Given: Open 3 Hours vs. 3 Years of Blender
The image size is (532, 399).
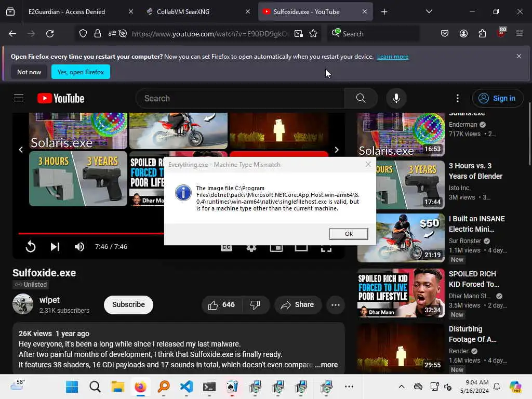Looking at the screenshot, I should pyautogui.click(x=475, y=171).
